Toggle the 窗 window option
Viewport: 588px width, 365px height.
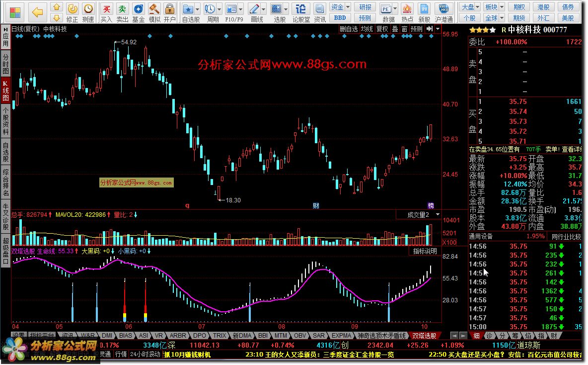[x=404, y=29]
